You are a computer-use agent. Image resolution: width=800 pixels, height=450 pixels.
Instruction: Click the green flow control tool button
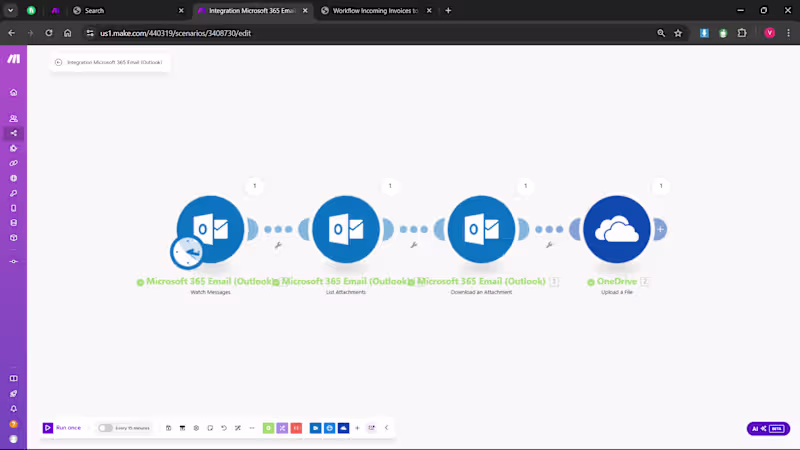coord(268,428)
